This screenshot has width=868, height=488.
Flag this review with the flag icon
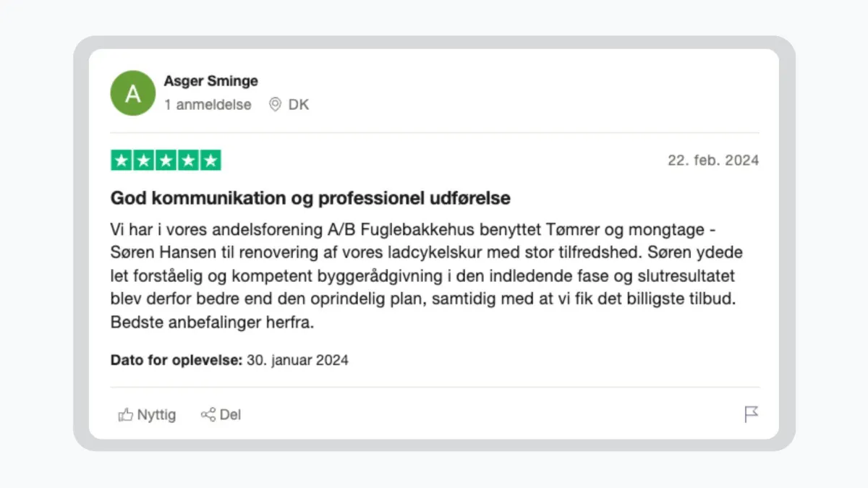[752, 415]
